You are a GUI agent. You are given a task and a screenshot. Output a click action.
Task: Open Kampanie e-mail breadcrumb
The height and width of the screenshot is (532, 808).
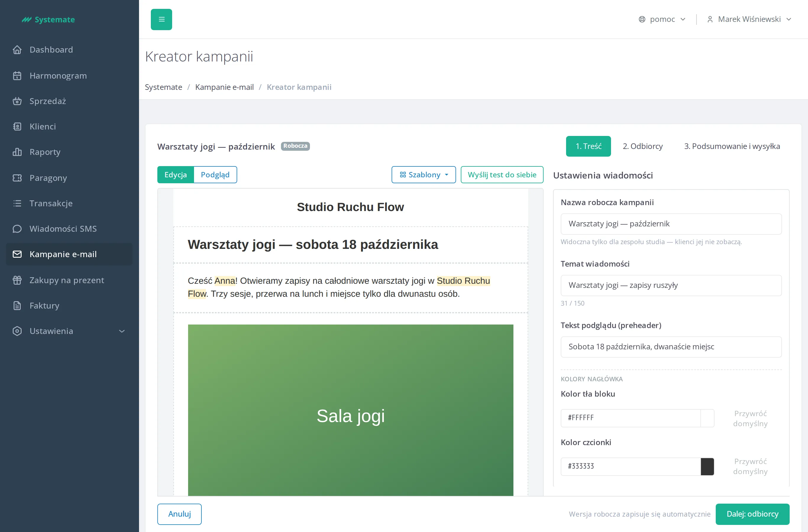pyautogui.click(x=224, y=87)
